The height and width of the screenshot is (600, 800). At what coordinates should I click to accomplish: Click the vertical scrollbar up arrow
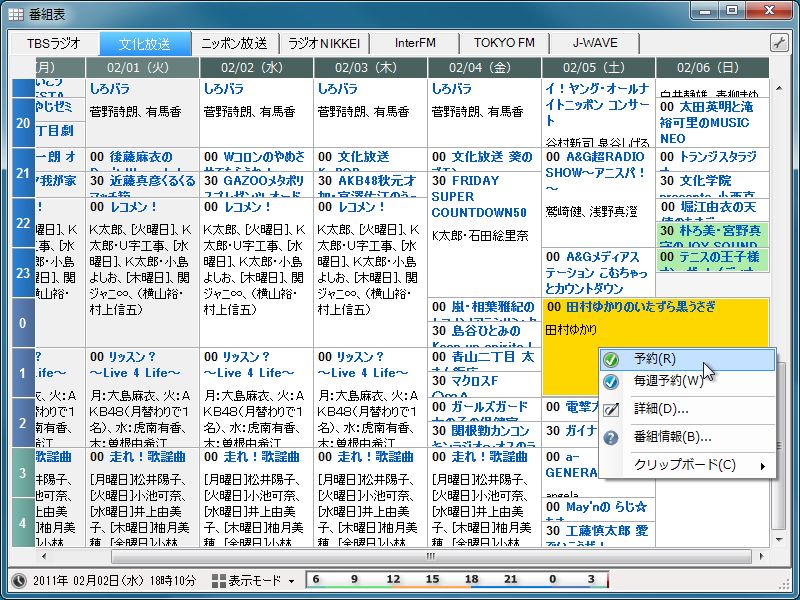coord(779,89)
